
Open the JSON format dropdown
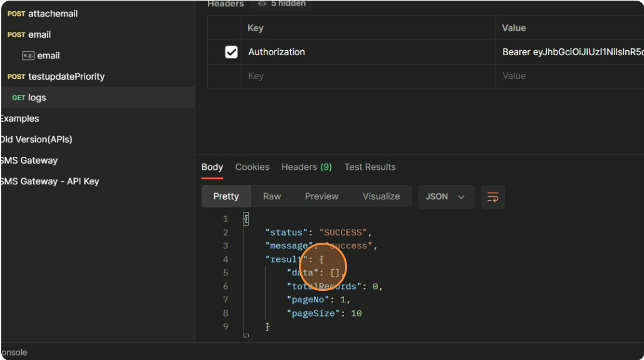(445, 197)
